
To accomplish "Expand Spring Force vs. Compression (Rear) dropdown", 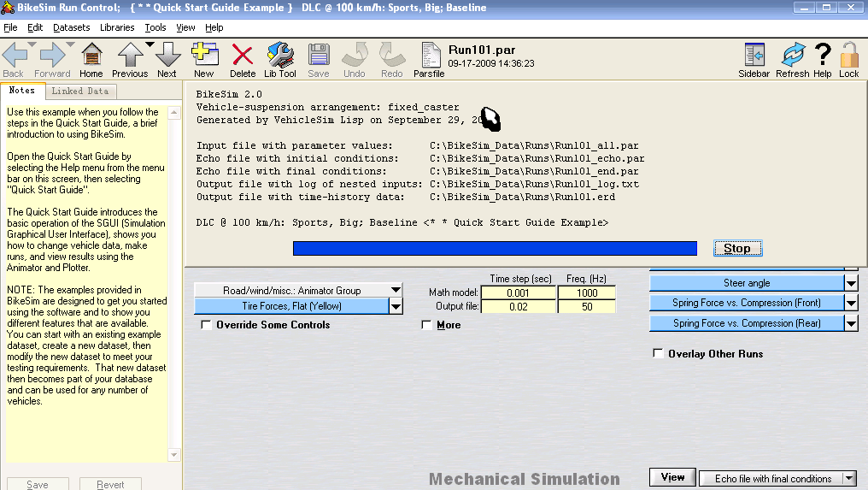I will [x=852, y=323].
